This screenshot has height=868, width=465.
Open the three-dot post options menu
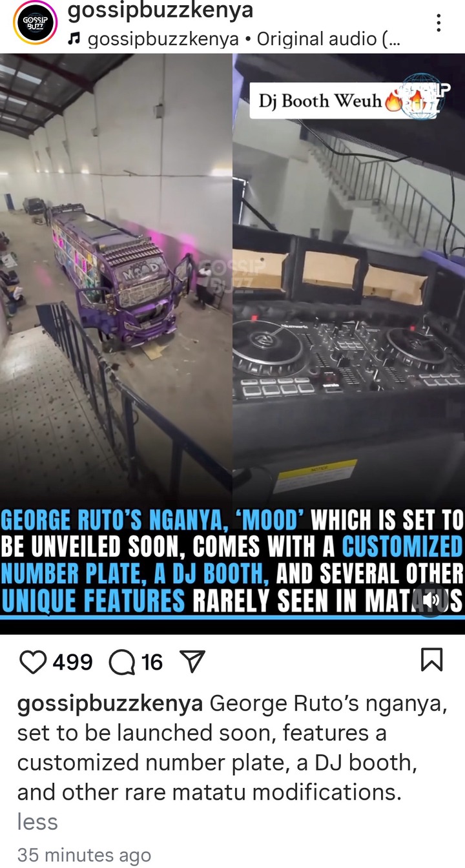click(439, 24)
